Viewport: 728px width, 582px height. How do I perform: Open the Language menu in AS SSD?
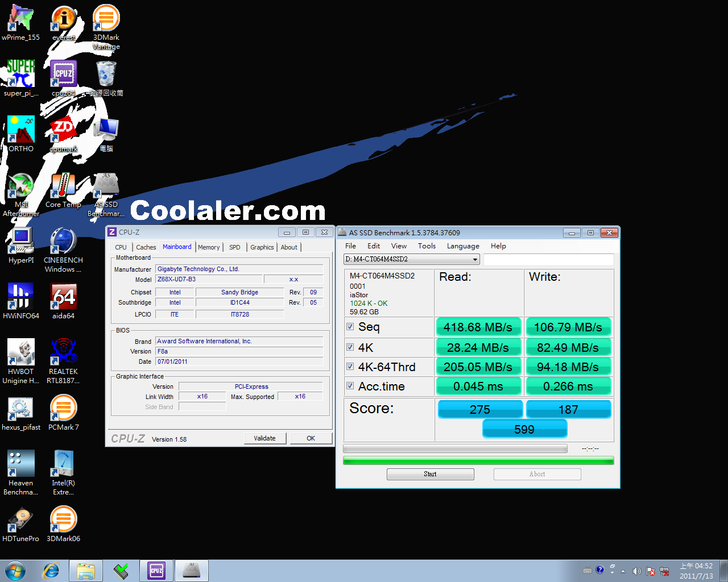click(463, 246)
